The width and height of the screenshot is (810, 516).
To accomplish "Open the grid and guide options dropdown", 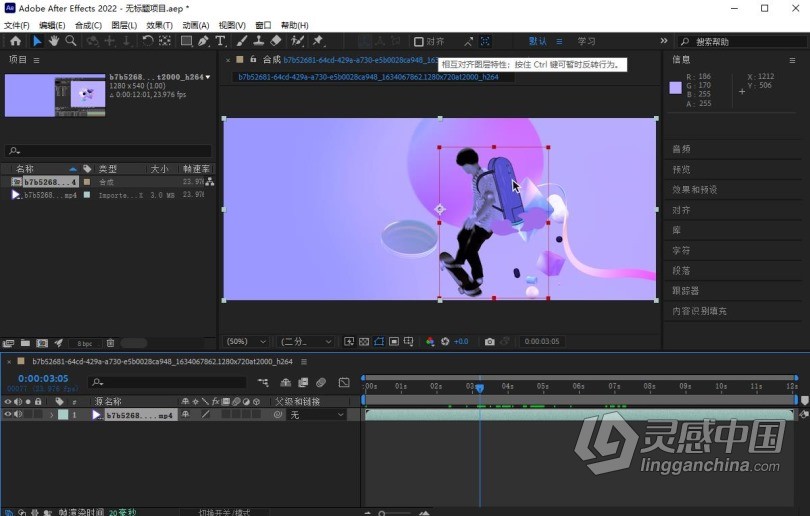I will (409, 341).
